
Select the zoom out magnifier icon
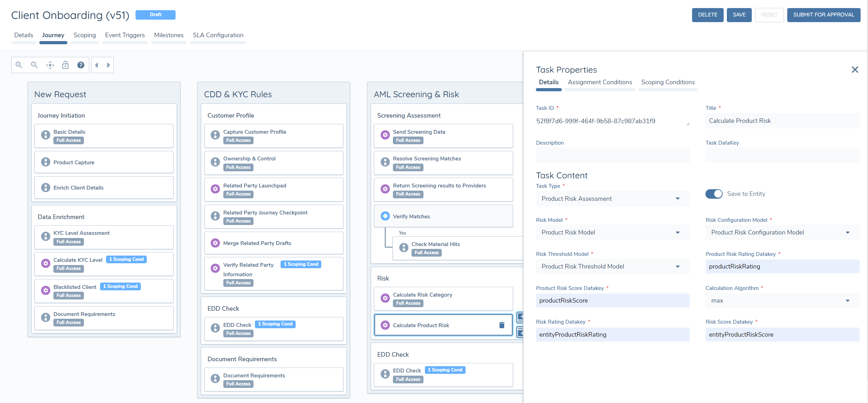(34, 65)
